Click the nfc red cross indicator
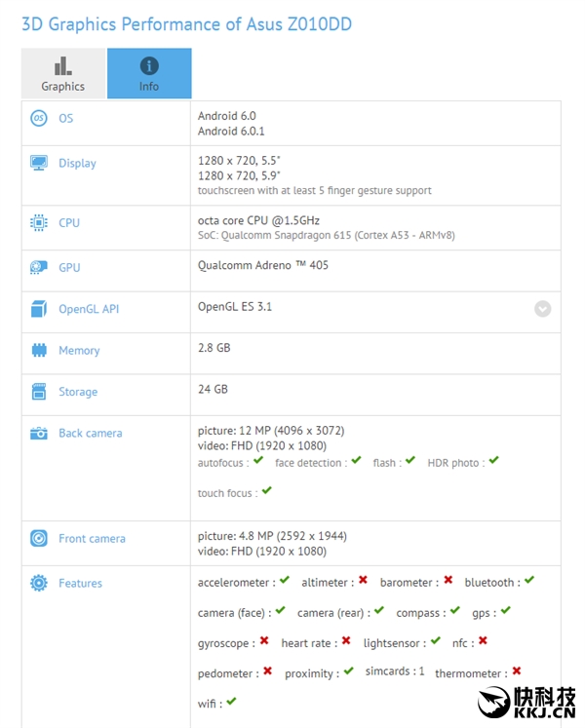The height and width of the screenshot is (728, 585). (483, 641)
